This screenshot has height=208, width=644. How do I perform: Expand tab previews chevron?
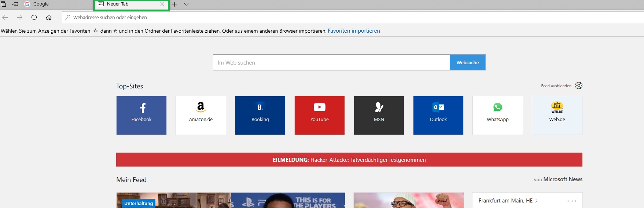click(x=186, y=4)
